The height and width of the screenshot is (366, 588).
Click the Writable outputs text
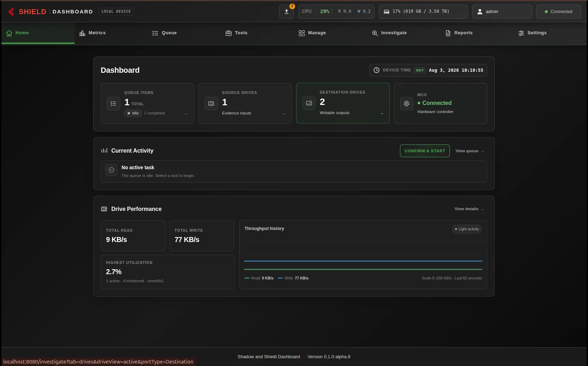click(x=334, y=113)
